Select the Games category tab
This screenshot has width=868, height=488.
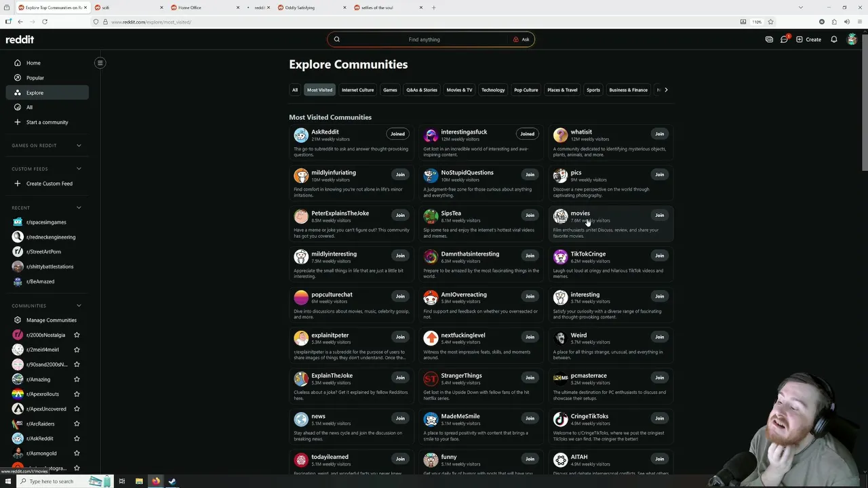pyautogui.click(x=390, y=89)
